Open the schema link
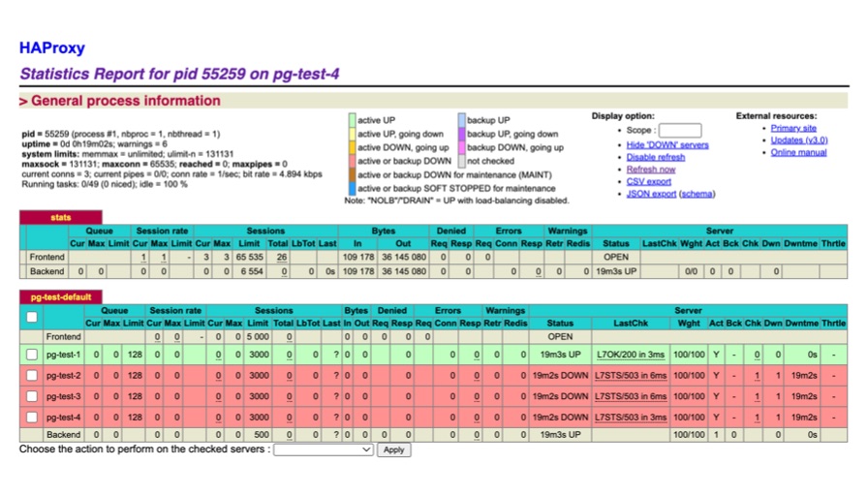The height and width of the screenshot is (496, 868). point(697,194)
